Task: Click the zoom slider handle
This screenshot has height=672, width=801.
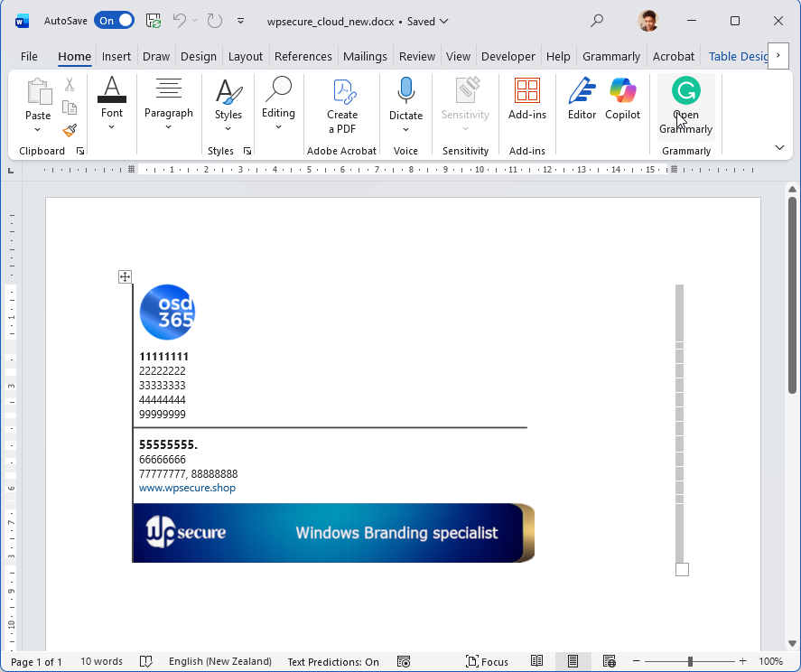Action: (690, 661)
